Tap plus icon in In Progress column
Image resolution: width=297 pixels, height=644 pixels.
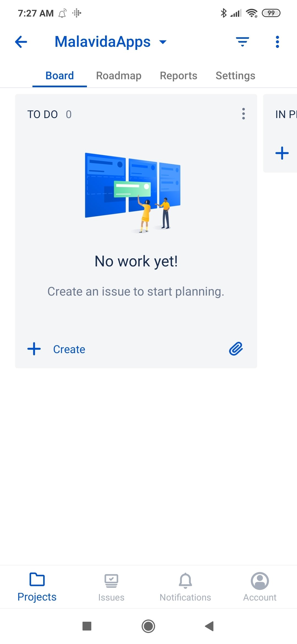click(x=282, y=153)
